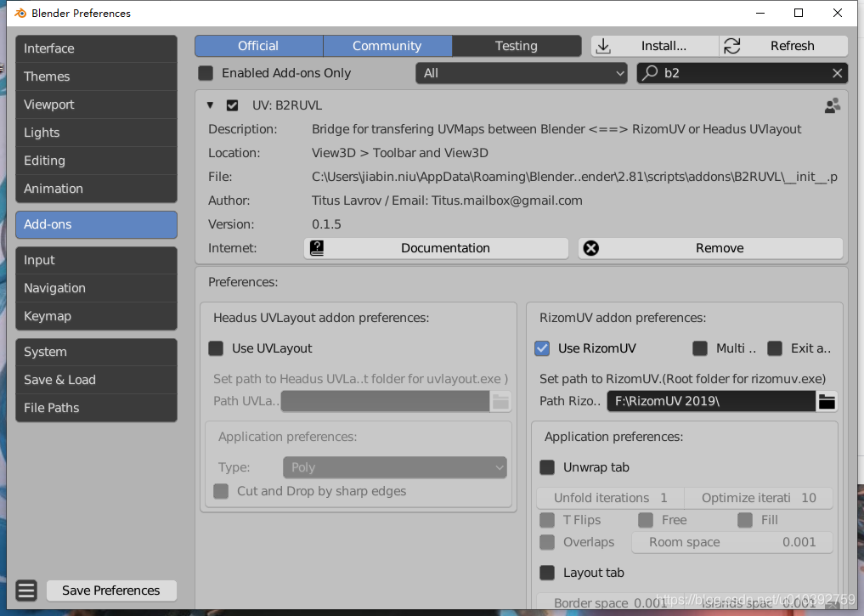Open the All category dropdown
This screenshot has height=616, width=864.
point(522,73)
